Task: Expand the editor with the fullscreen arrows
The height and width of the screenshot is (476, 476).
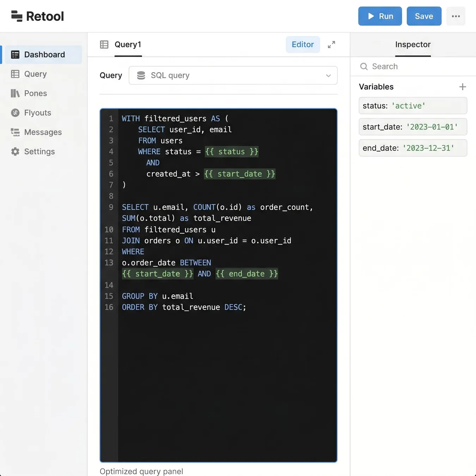Action: tap(331, 45)
